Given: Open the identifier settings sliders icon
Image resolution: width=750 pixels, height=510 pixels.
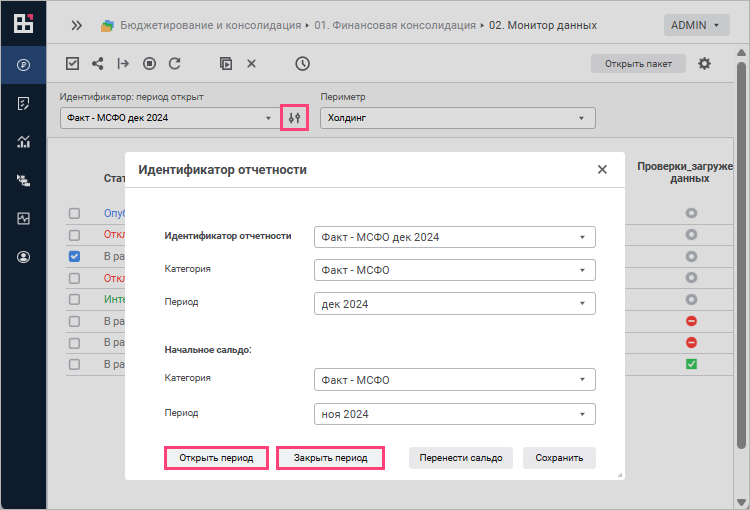Looking at the screenshot, I should click(x=294, y=118).
